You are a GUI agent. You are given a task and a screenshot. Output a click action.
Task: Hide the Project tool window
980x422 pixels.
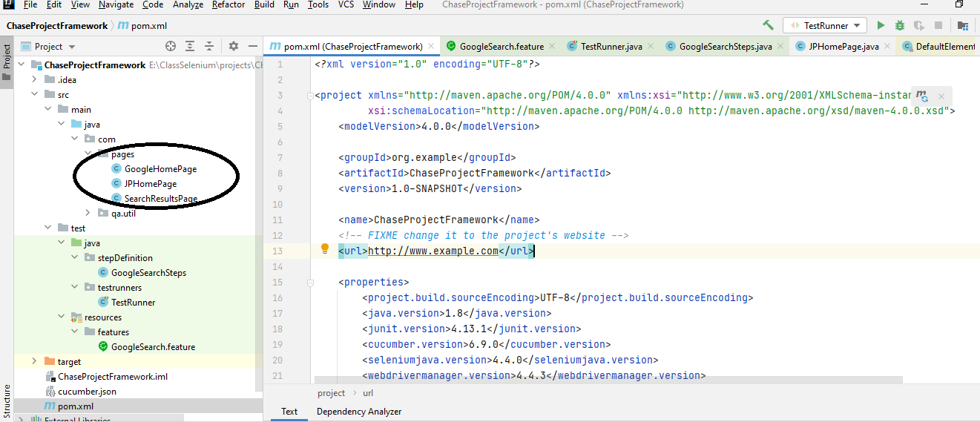[x=252, y=46]
